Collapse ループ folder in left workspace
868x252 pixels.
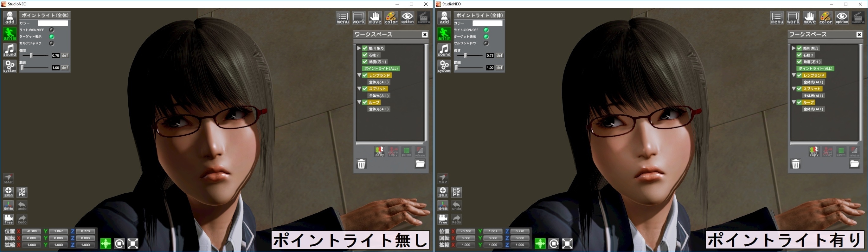coord(359,102)
